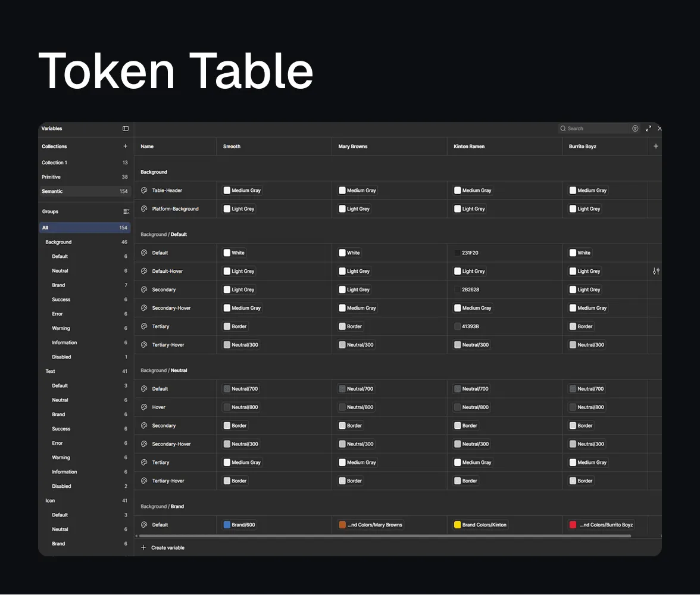
Task: Select Information under Background group
Action: (85, 342)
